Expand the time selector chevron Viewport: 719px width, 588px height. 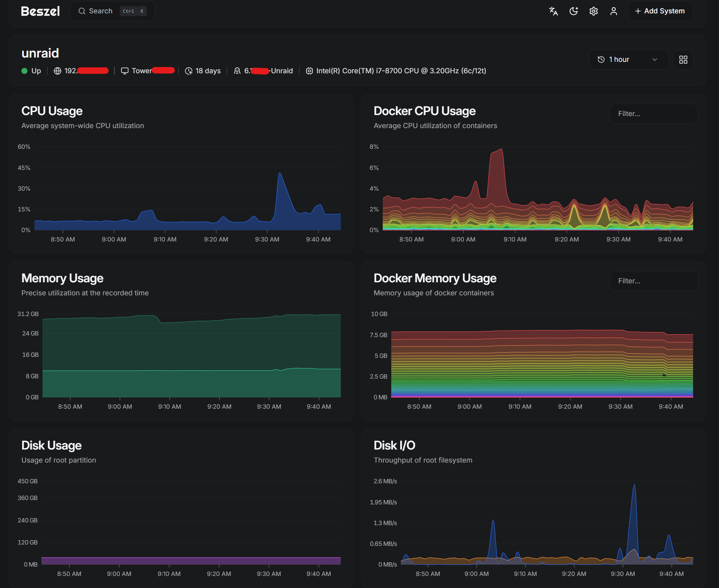click(x=655, y=59)
